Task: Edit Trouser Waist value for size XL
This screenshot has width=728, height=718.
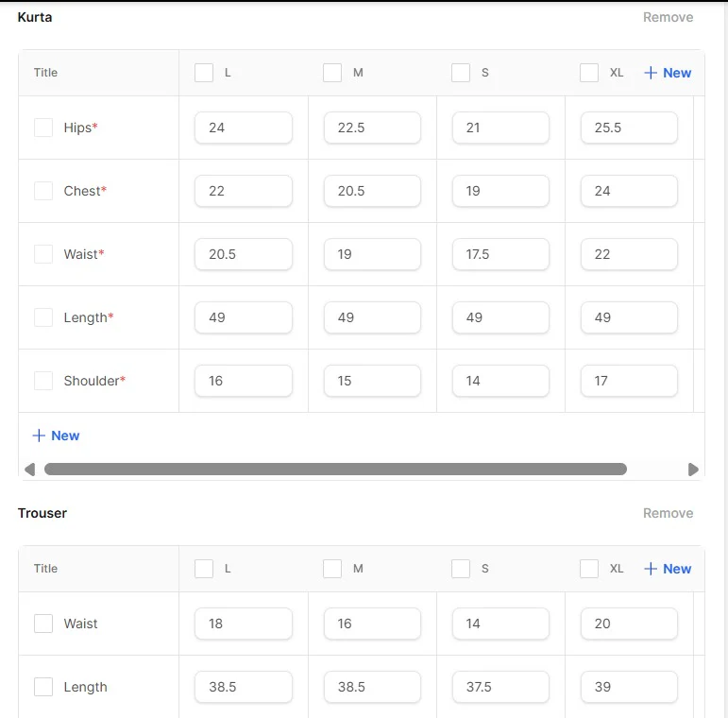Action: (x=629, y=624)
